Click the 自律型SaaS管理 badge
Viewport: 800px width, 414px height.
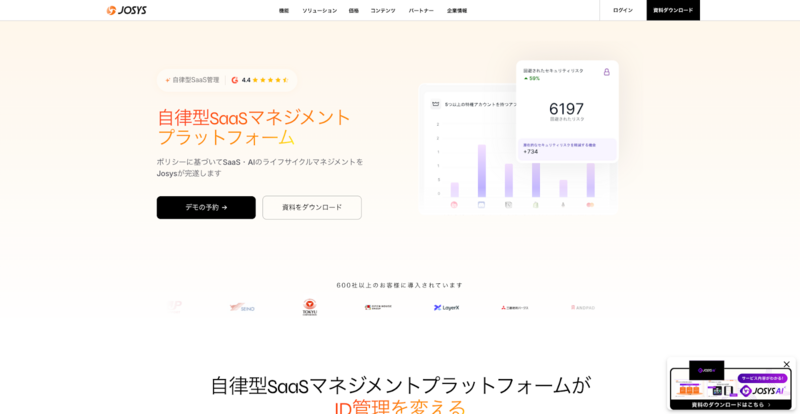[x=192, y=80]
